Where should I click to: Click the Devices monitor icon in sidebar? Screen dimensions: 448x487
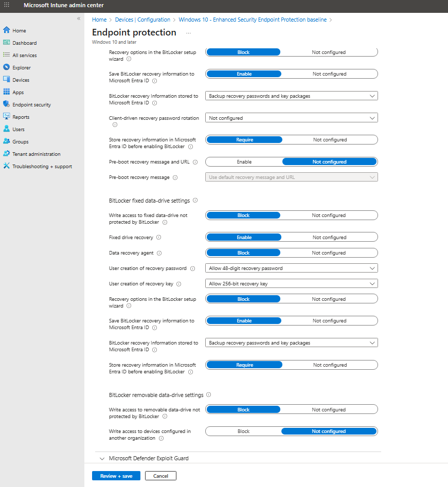tap(7, 80)
